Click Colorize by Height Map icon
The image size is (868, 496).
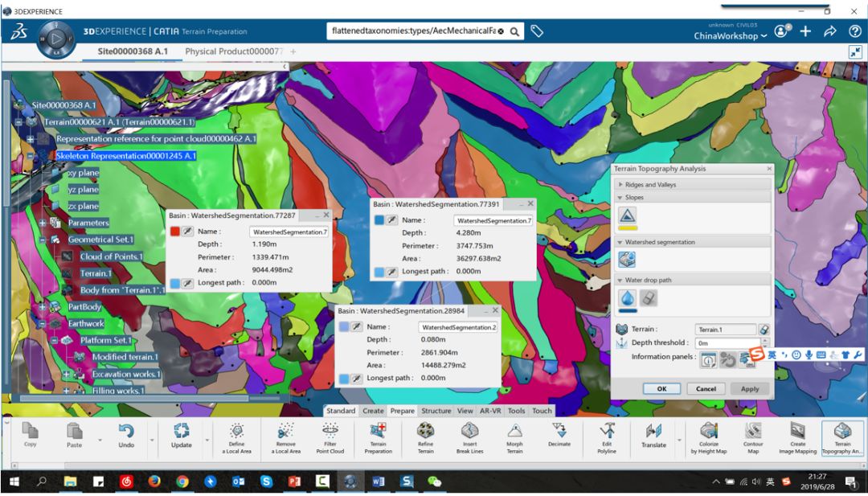pyautogui.click(x=708, y=435)
